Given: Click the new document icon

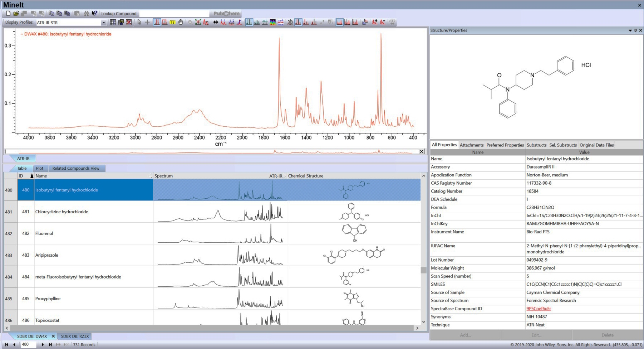Looking at the screenshot, I should tap(8, 13).
